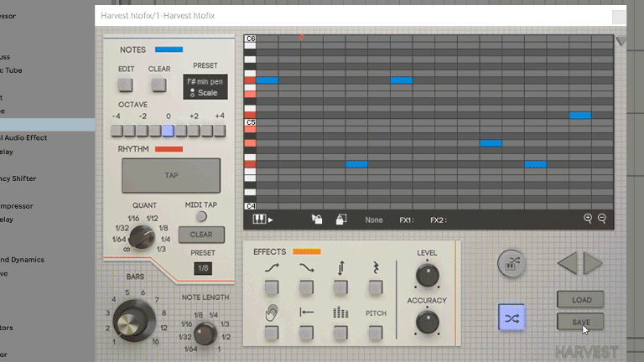This screenshot has width=644, height=362.
Task: Toggle the PITCH effect button
Action: [x=376, y=333]
